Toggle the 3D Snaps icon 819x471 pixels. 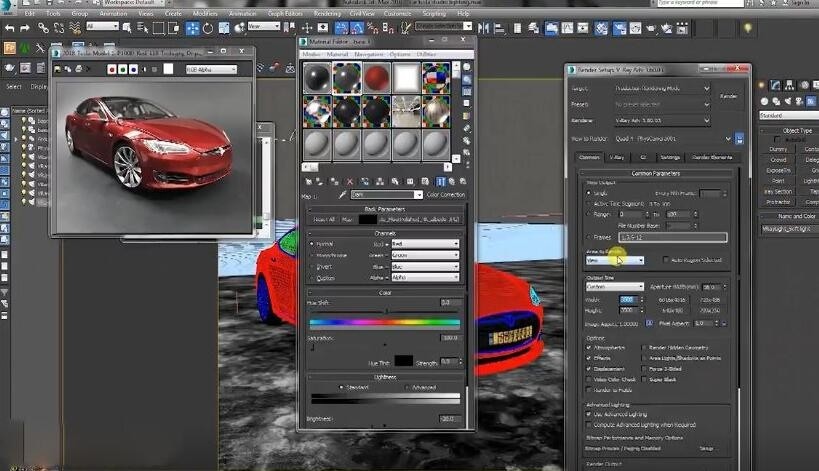342,28
